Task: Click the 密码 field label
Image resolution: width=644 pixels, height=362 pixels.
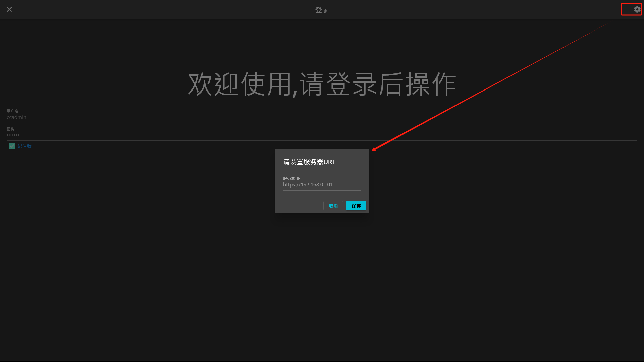Action: [x=11, y=129]
